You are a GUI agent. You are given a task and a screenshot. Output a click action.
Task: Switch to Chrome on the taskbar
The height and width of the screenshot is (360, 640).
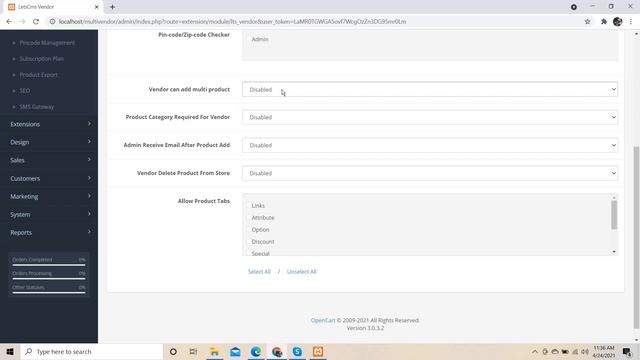277,351
